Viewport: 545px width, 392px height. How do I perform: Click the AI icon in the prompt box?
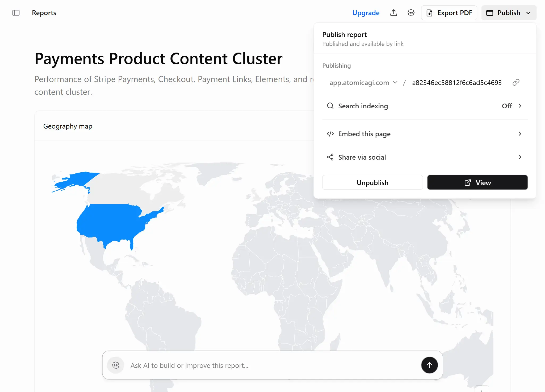[116, 365]
